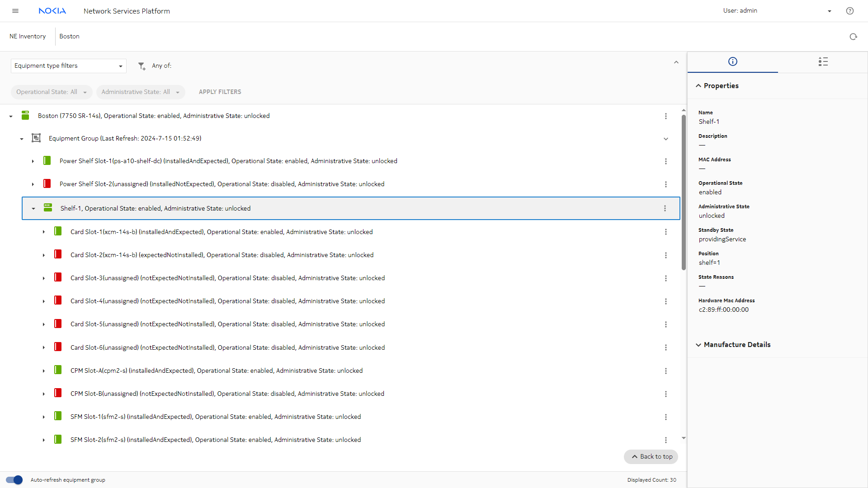Click Back to top button
Image resolution: width=868 pixels, height=488 pixels.
tap(651, 457)
